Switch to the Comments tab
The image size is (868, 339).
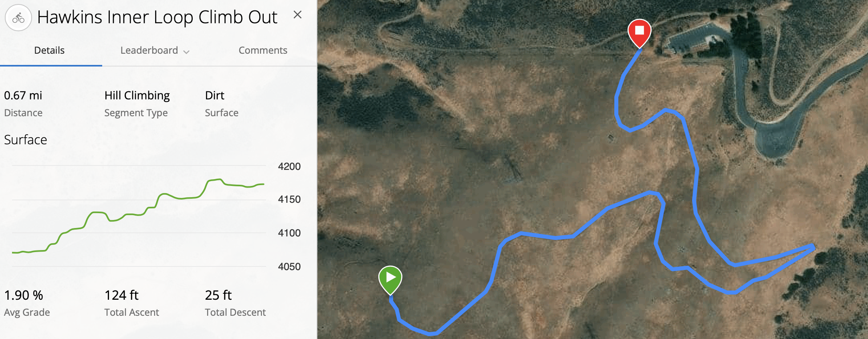pyautogui.click(x=263, y=50)
